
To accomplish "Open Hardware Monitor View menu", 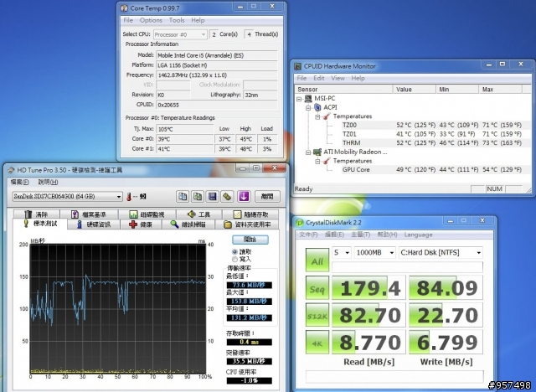I will (338, 78).
